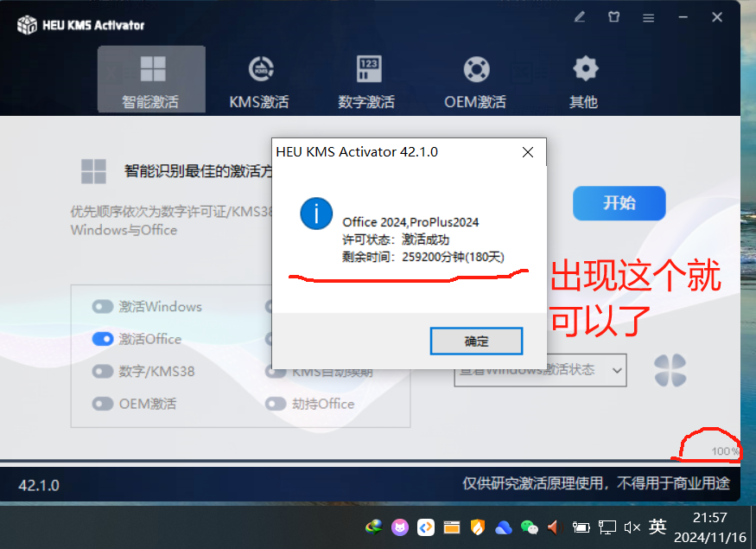Viewport: 756px width, 549px height.
Task: Click the muted volume tray icon
Action: coord(632,527)
